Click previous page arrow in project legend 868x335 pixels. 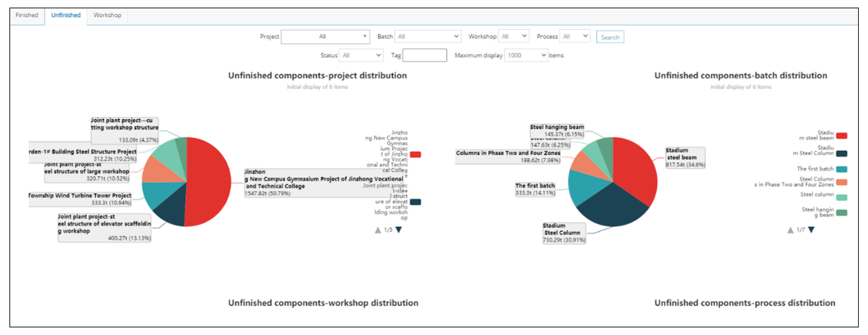click(x=378, y=230)
